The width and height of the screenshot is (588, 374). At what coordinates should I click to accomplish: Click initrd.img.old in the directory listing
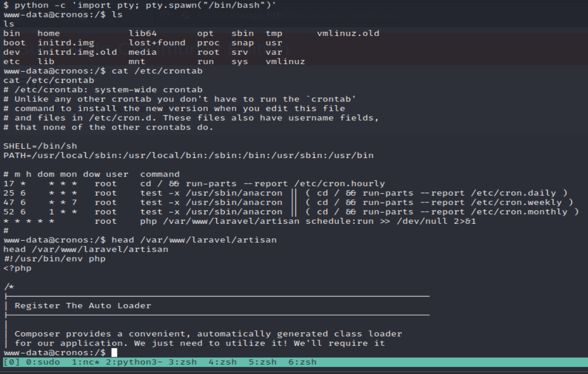coord(77,52)
